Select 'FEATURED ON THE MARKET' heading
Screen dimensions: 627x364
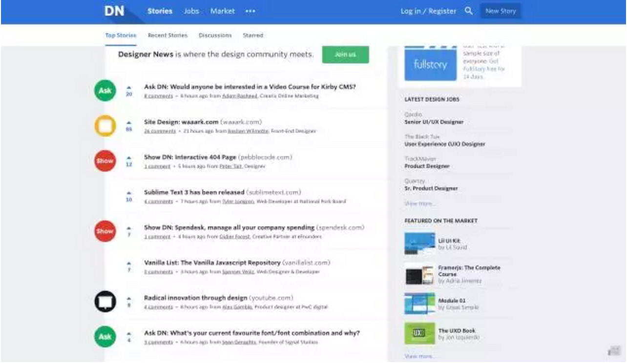(x=441, y=221)
